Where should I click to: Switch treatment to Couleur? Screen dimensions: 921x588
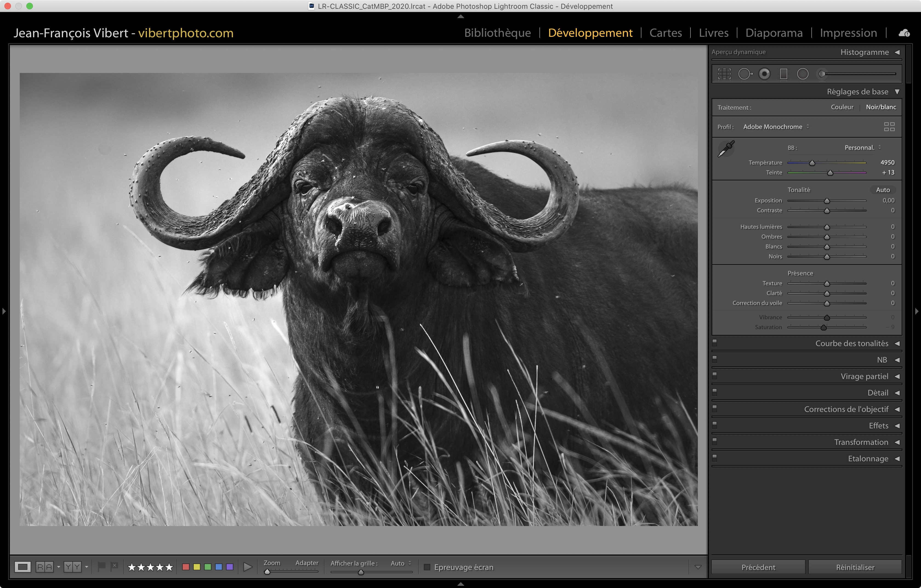point(842,107)
